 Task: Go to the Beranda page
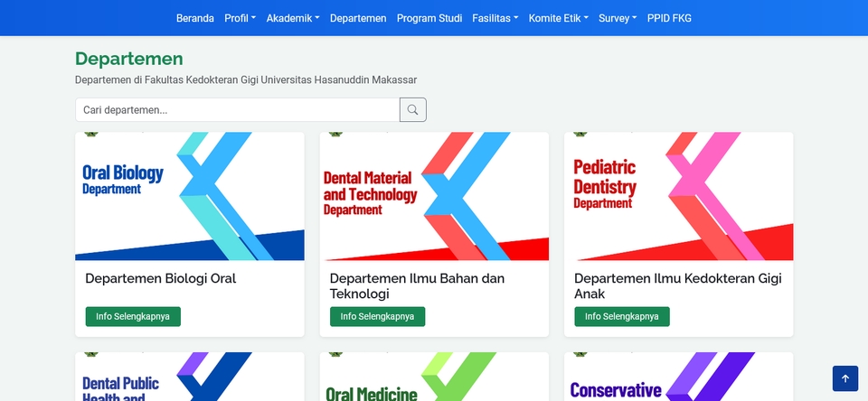[195, 18]
